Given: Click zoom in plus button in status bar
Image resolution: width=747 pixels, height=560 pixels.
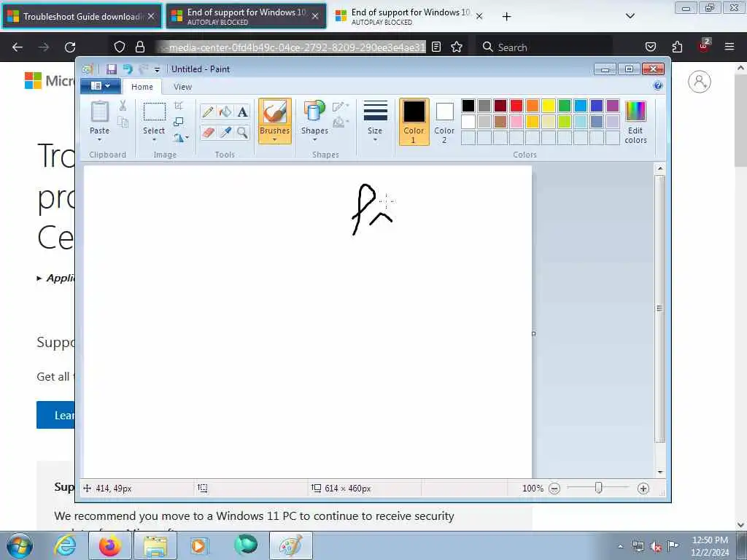Looking at the screenshot, I should click(643, 489).
